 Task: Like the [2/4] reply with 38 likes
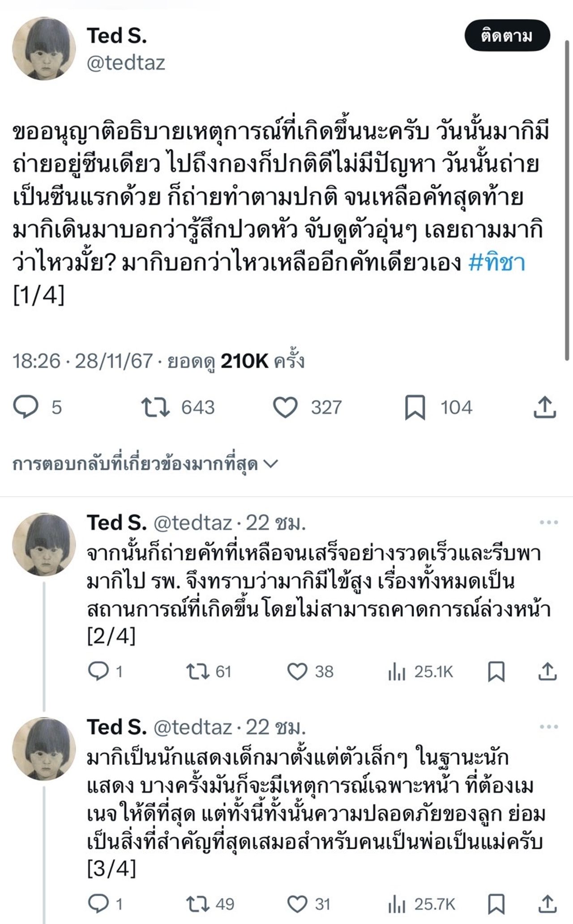point(297,671)
